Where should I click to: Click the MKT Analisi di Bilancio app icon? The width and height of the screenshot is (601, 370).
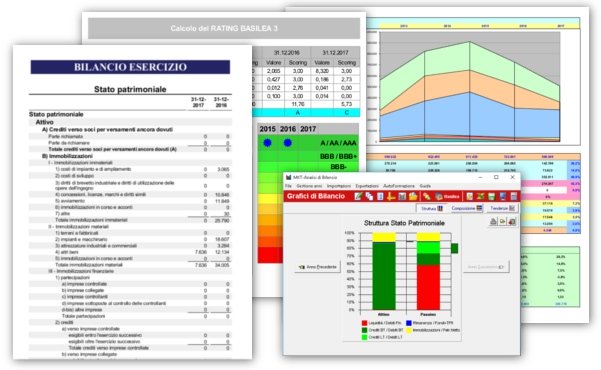pos(289,178)
